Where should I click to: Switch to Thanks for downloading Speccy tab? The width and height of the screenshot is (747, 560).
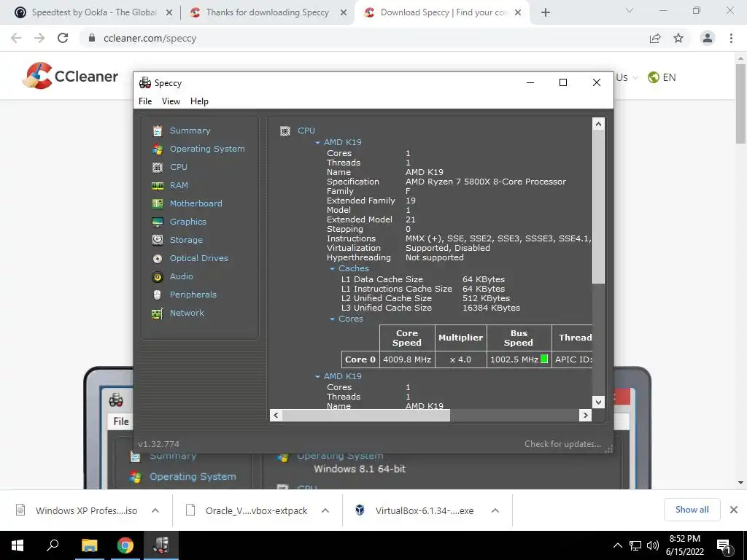[267, 12]
